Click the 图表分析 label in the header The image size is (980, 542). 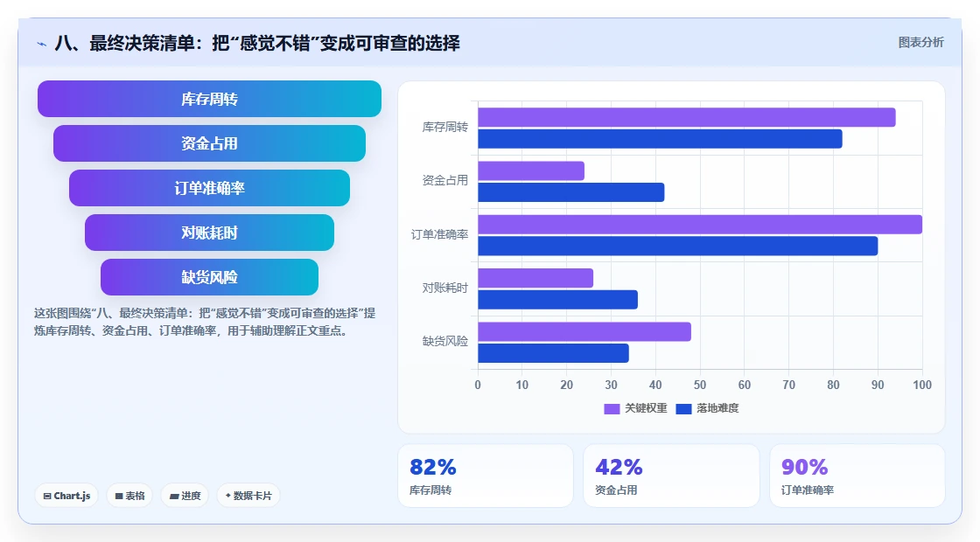920,43
